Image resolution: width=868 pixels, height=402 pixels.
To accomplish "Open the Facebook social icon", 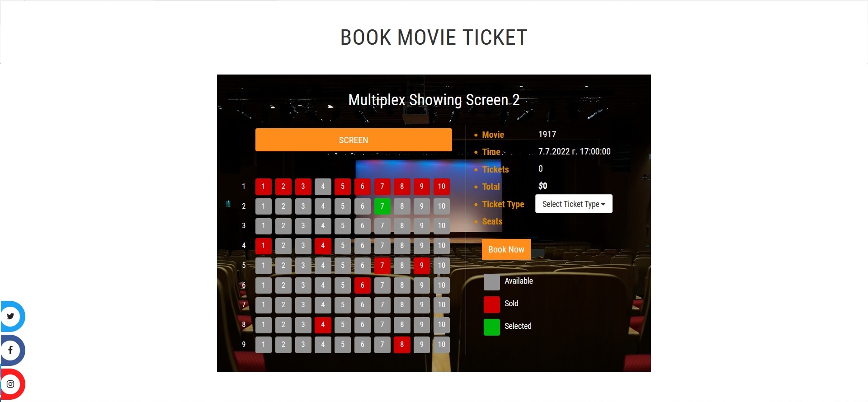I will pyautogui.click(x=10, y=350).
